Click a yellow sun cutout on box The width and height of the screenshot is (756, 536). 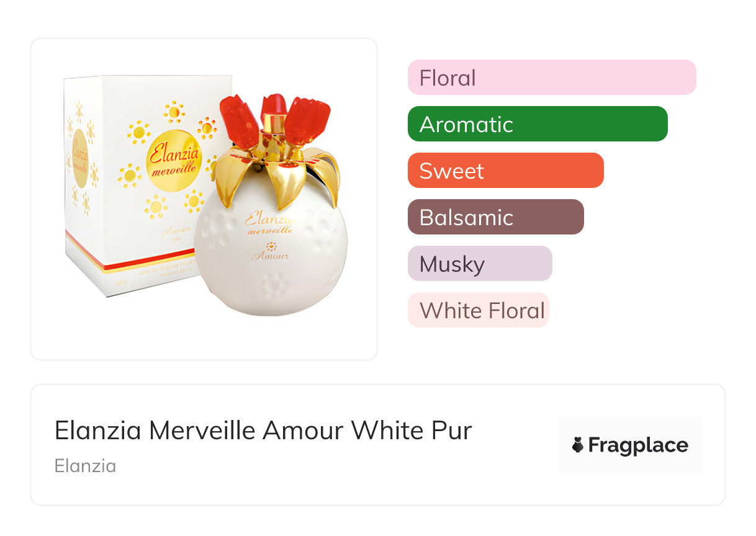(138, 132)
